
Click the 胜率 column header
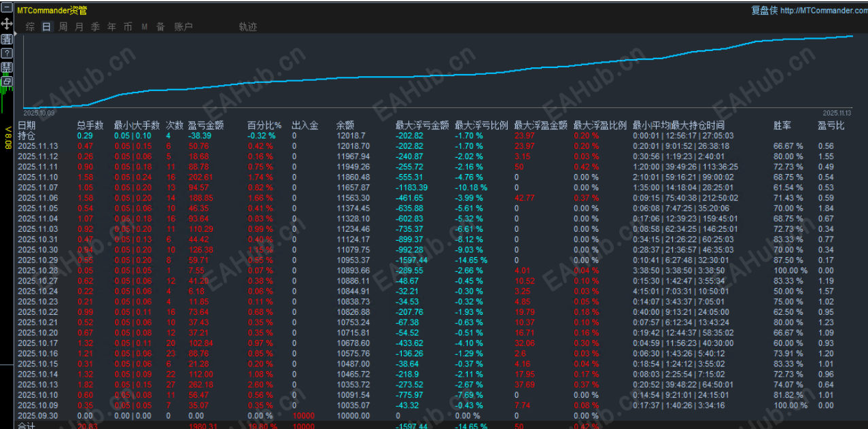[x=782, y=125]
